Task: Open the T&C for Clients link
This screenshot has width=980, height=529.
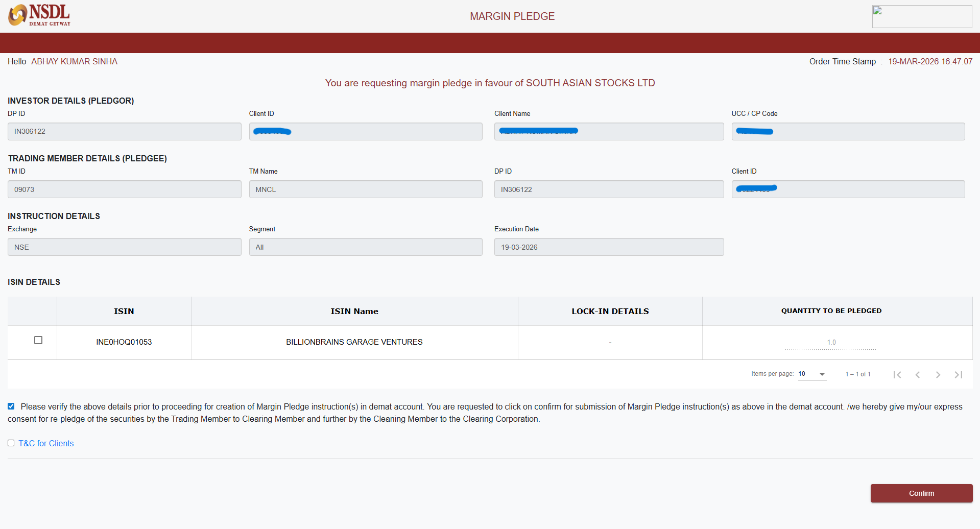Action: 46,444
